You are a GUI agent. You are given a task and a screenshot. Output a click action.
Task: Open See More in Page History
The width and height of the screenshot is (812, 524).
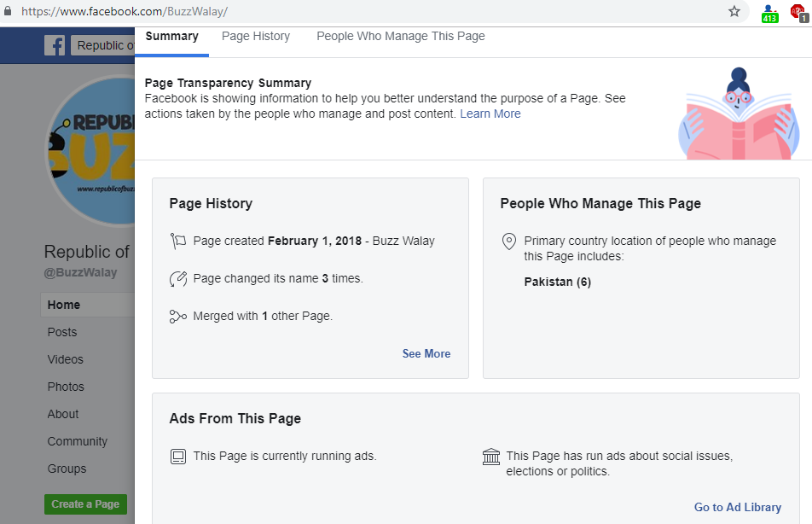(426, 354)
